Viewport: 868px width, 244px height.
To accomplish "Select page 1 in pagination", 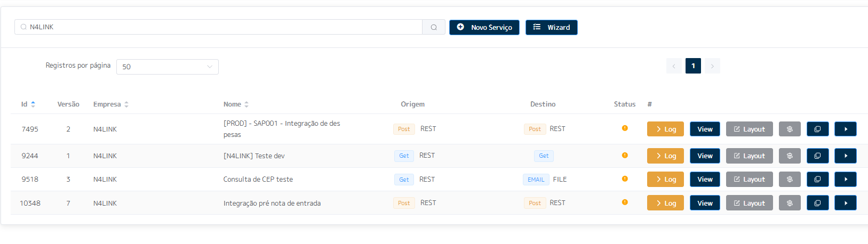I will [x=693, y=66].
